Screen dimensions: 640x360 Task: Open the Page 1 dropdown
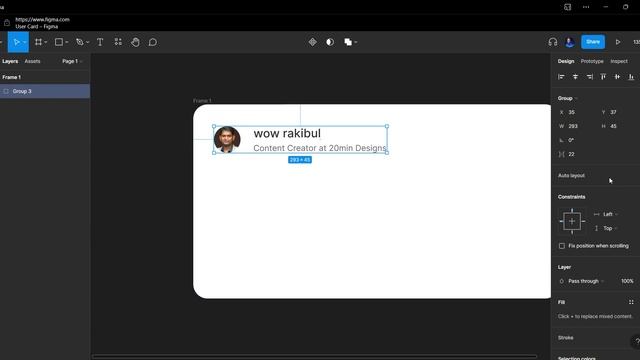[x=72, y=61]
